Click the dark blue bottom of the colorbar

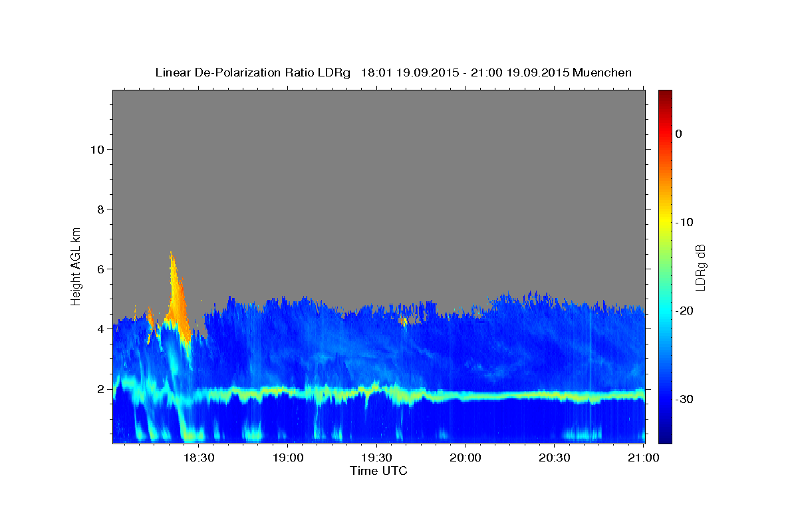click(x=665, y=436)
